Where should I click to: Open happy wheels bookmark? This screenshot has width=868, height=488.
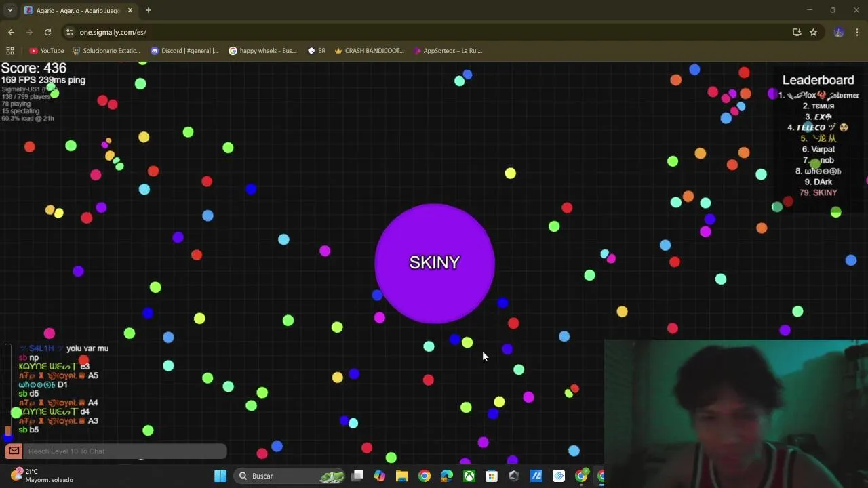point(262,50)
